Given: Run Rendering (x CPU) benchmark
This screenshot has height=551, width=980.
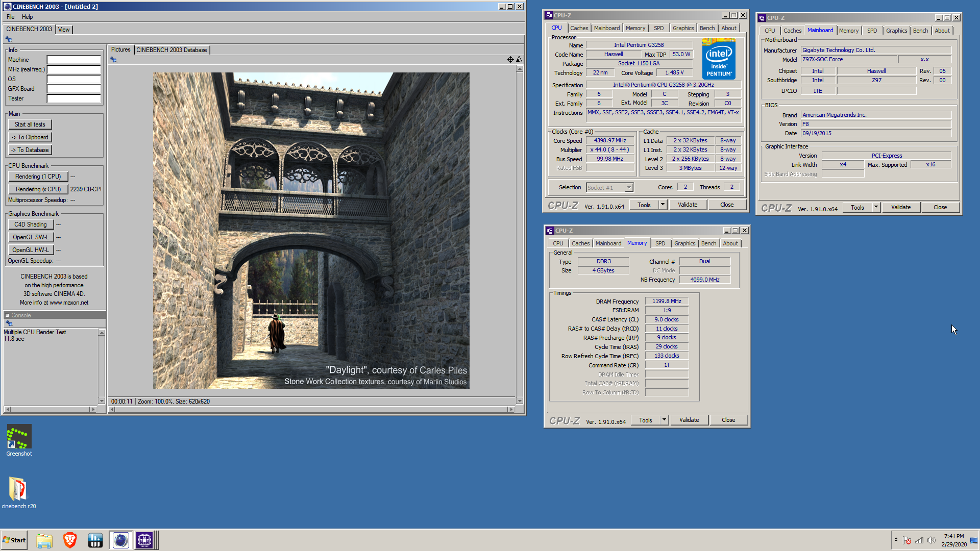Looking at the screenshot, I should tap(38, 189).
